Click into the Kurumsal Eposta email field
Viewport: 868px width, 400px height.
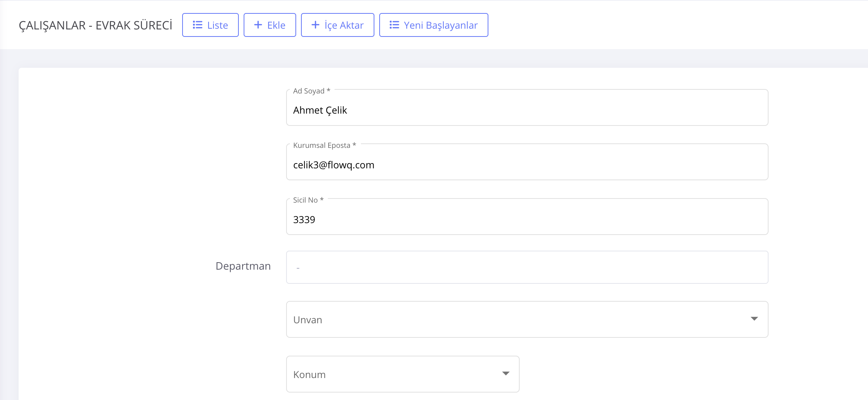(x=527, y=165)
